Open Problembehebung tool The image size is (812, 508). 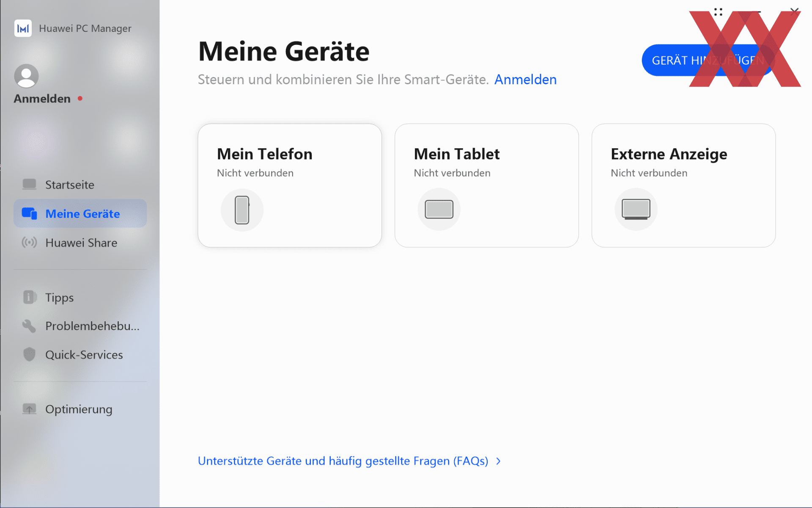pos(82,326)
